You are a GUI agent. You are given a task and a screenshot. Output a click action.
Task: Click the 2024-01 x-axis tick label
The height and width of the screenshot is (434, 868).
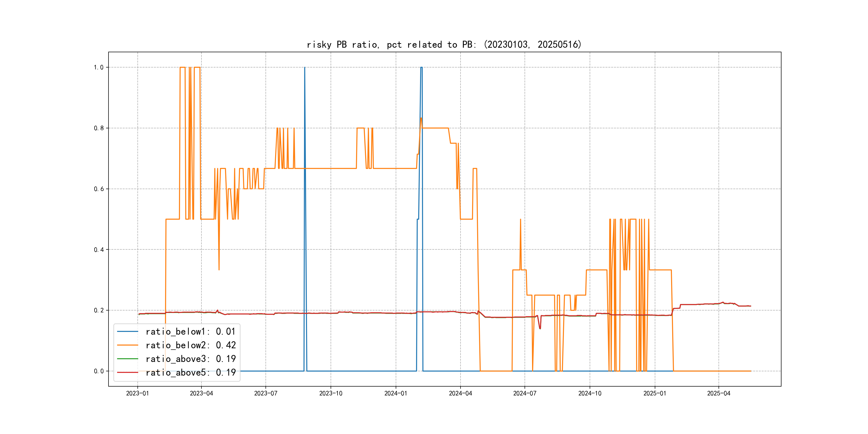[396, 393]
